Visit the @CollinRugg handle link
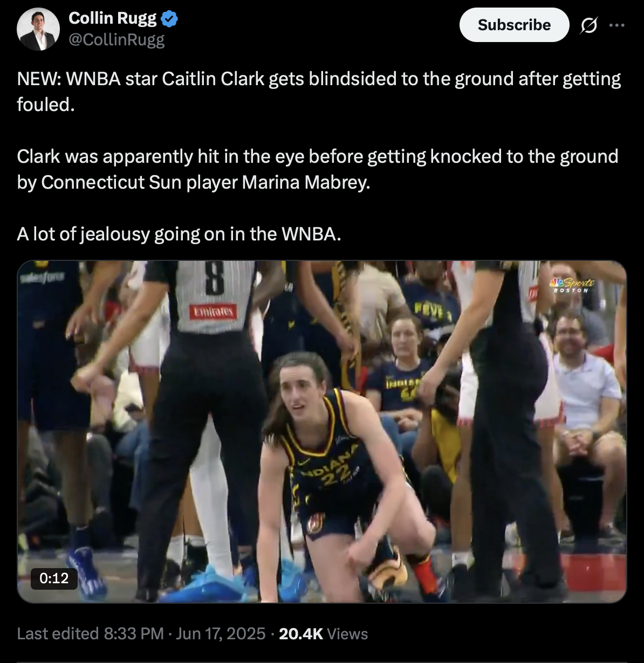The height and width of the screenshot is (663, 644). click(117, 39)
